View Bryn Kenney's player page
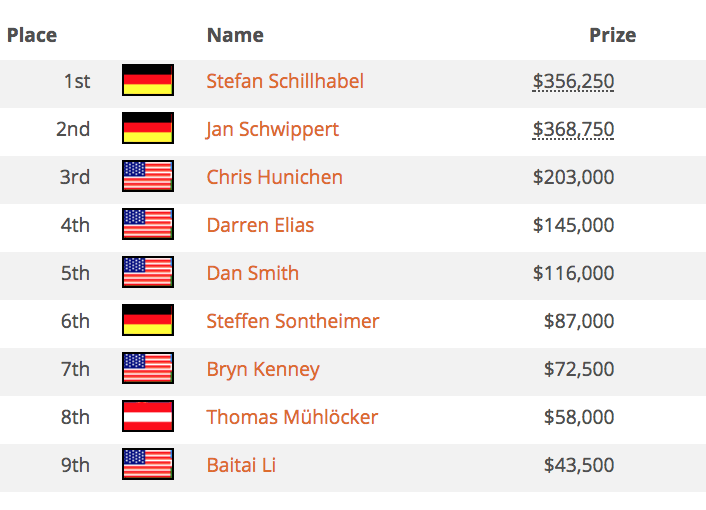The height and width of the screenshot is (510, 706). (x=263, y=370)
